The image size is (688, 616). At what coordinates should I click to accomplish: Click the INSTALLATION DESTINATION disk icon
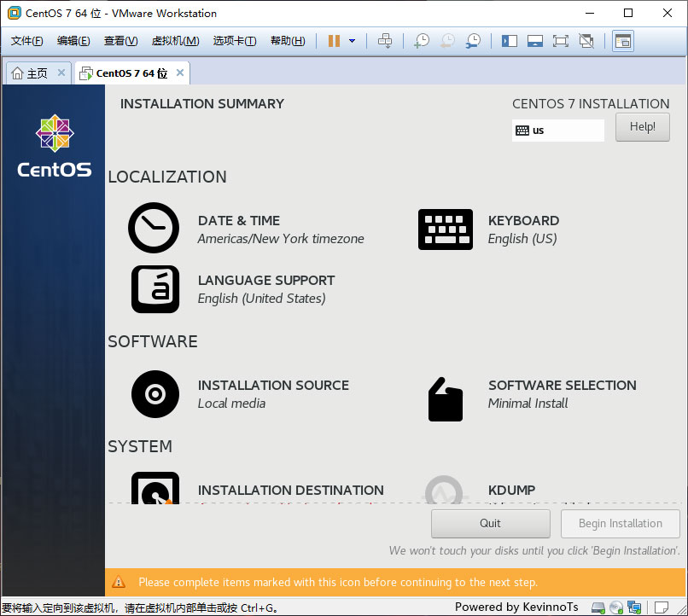(155, 487)
